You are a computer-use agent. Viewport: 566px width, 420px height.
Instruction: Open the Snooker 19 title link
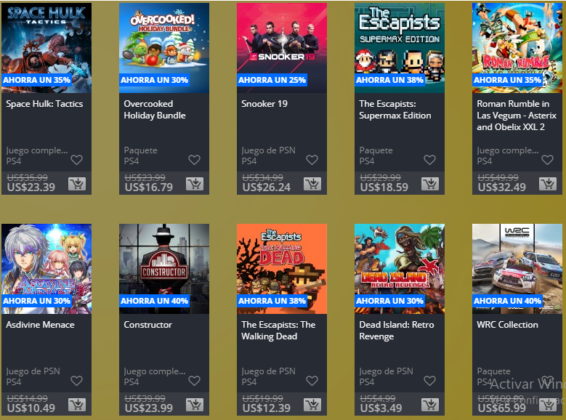[x=264, y=104]
